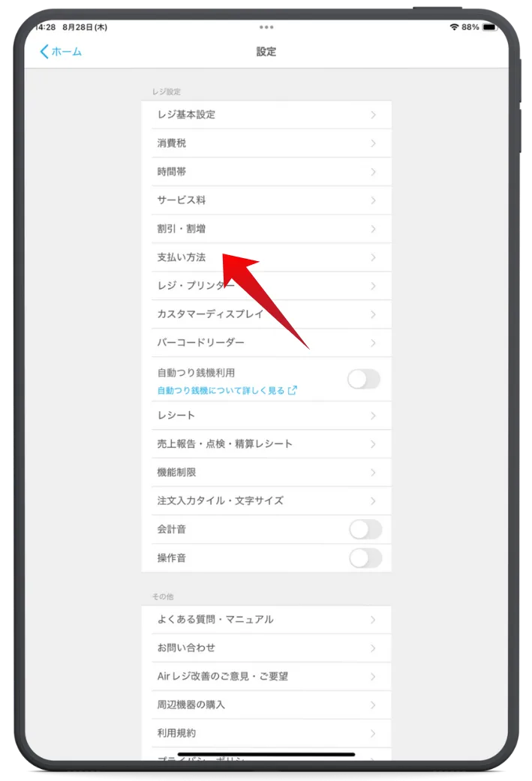Tap the home indicator bar

(x=266, y=755)
